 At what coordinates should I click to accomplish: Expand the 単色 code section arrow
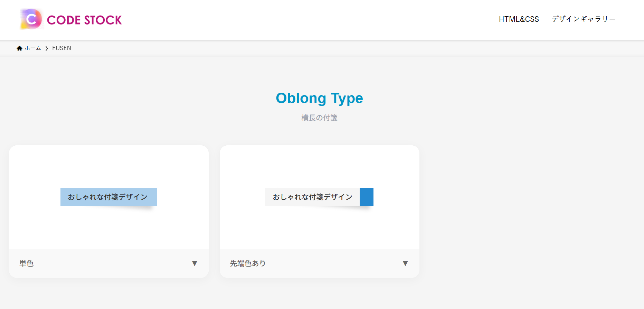[195, 264]
